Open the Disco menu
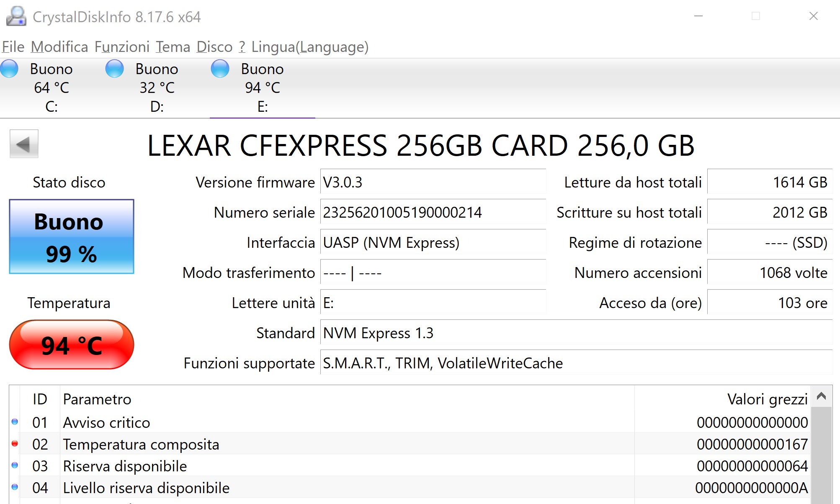This screenshot has height=504, width=840. tap(214, 47)
